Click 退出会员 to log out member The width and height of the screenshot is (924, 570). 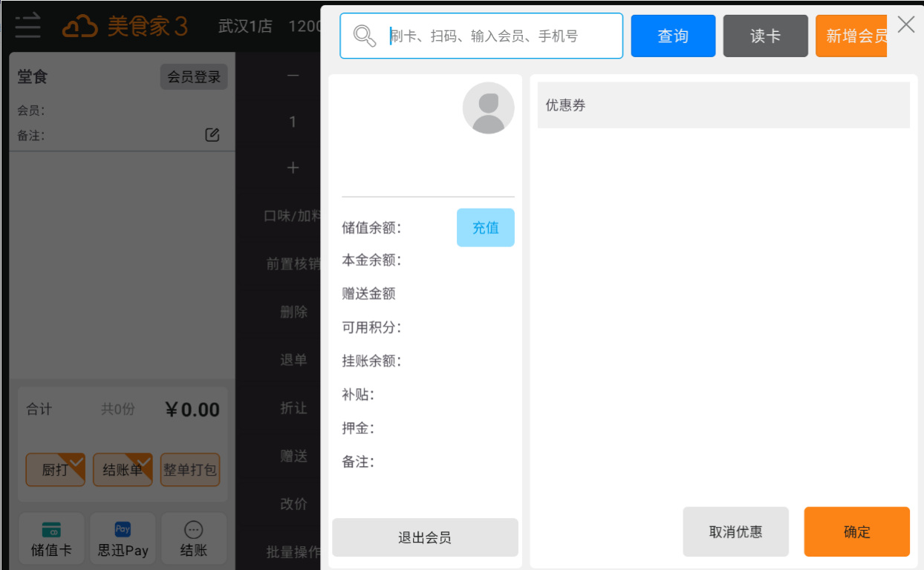[425, 538]
